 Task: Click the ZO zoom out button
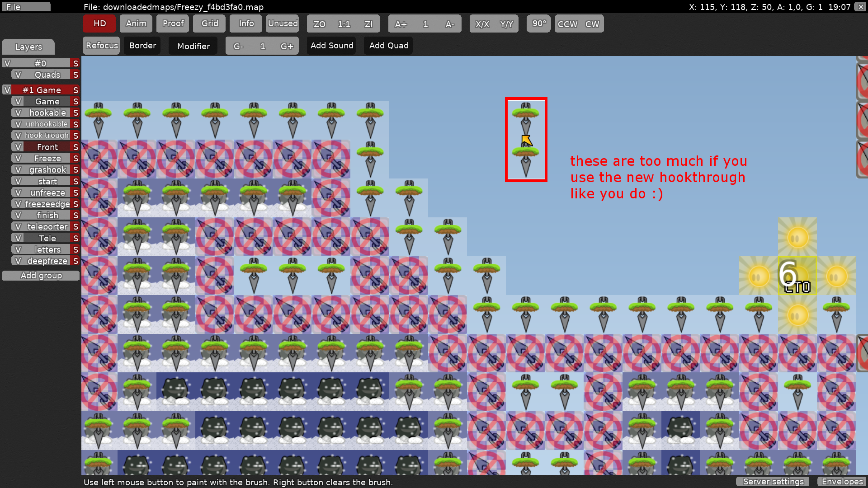(x=319, y=24)
